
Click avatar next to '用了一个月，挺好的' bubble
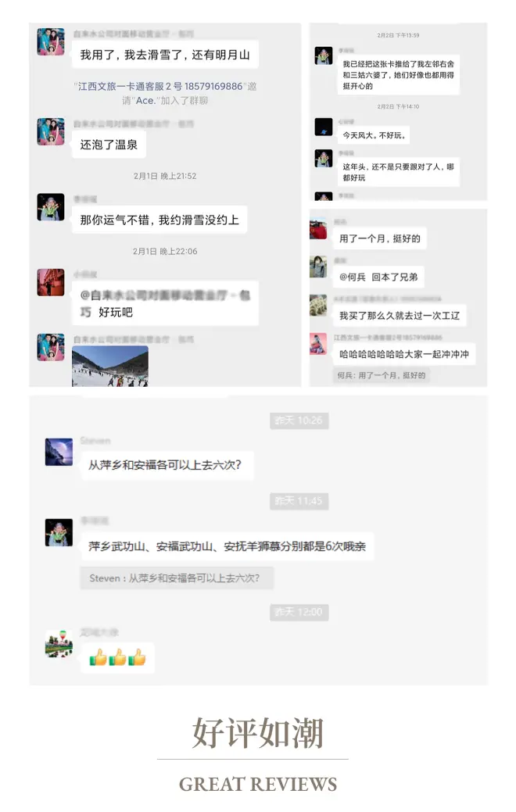[318, 230]
